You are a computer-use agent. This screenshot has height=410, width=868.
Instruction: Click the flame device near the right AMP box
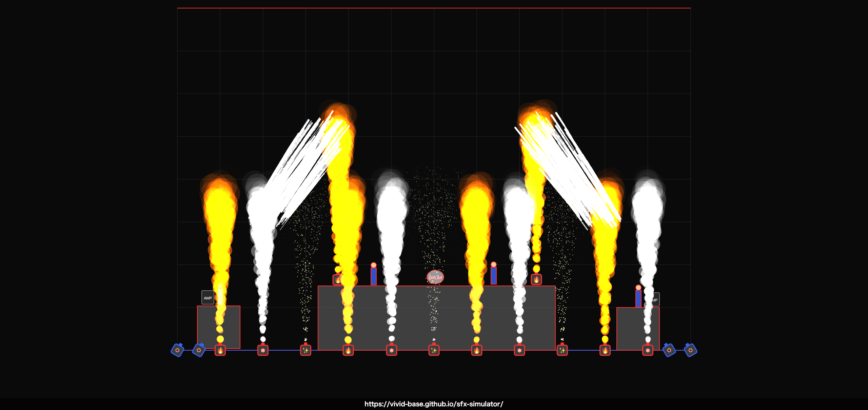tap(606, 351)
